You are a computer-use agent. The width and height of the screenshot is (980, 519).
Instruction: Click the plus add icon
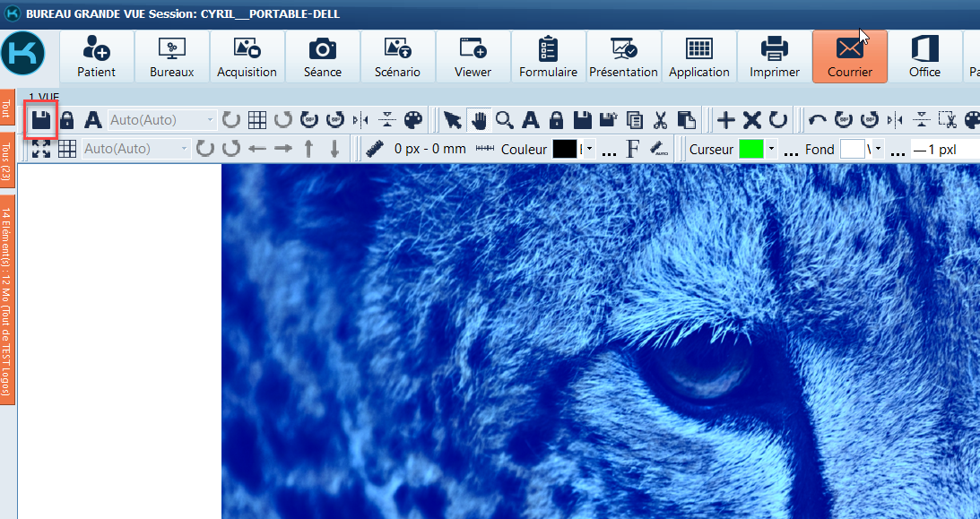[x=726, y=120]
